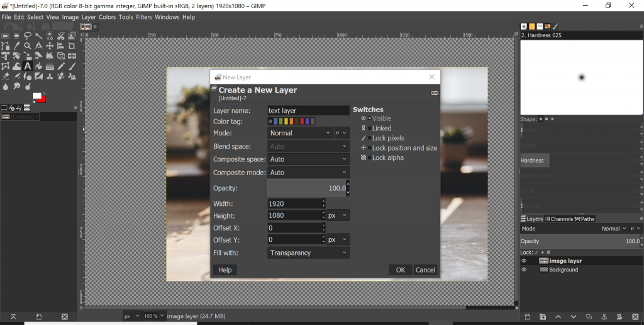The height and width of the screenshot is (325, 644).
Task: Raise layer with the up arrow icon
Action: (557, 316)
